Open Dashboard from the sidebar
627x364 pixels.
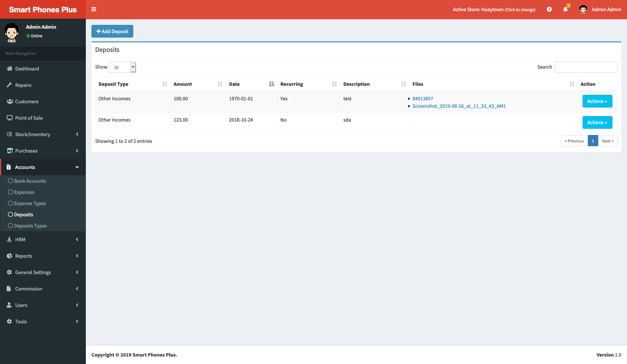(x=43, y=69)
